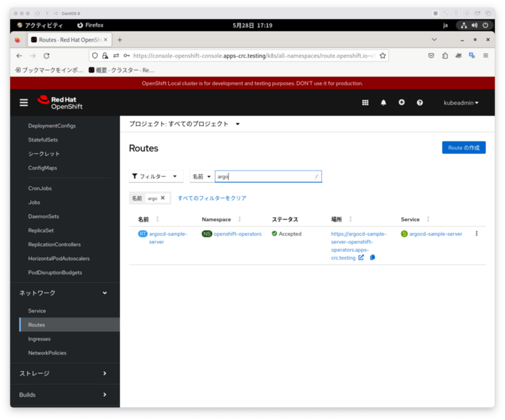505x420 pixels.
Task: Close the Routes browser tab
Action: pyautogui.click(x=105, y=40)
